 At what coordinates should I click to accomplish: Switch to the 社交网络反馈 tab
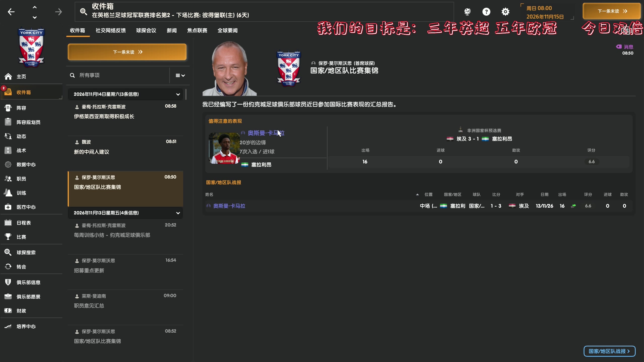coord(110,30)
